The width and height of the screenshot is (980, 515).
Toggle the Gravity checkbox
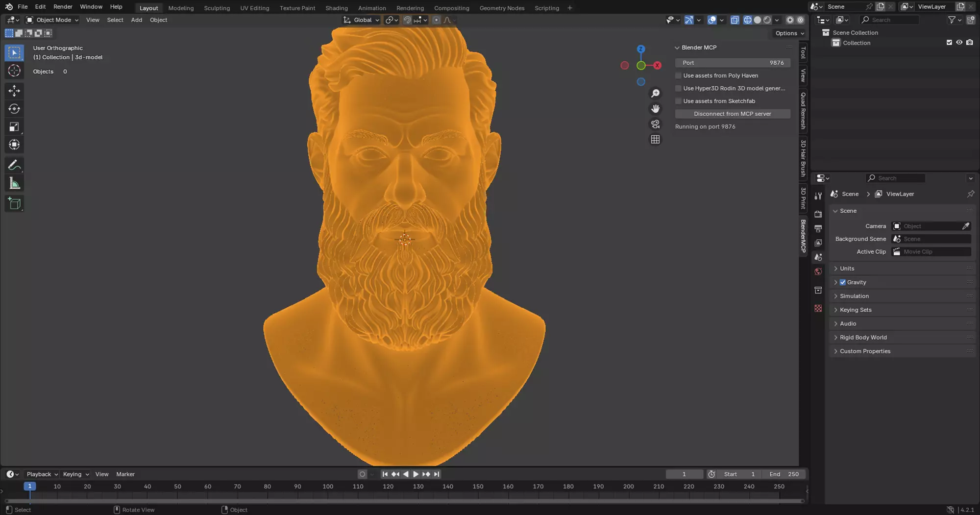843,282
